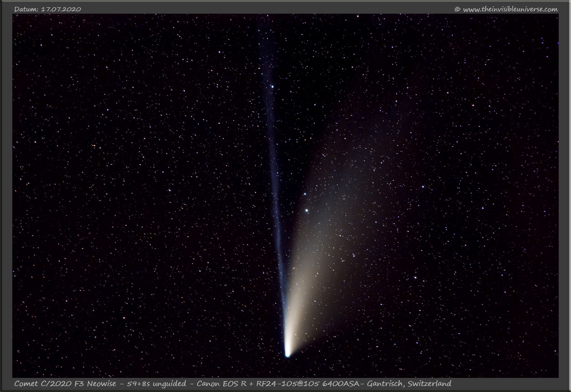The image size is (571, 392).
Task: Click the narrow blue ion tail
Action: [274, 182]
